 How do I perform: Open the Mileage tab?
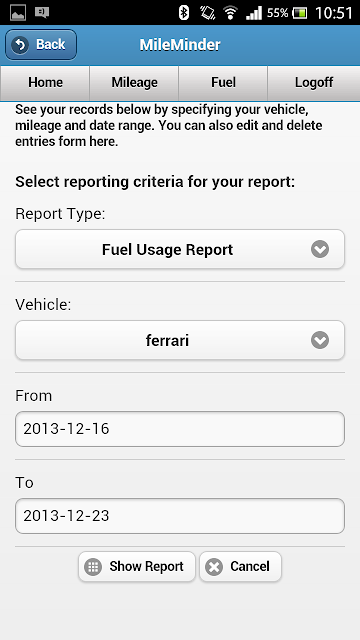point(134,82)
